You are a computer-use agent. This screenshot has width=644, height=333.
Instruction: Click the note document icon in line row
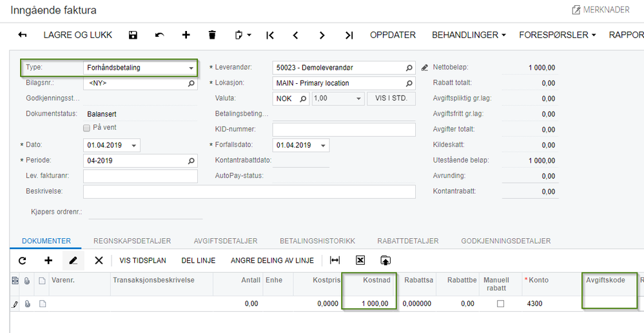pos(43,304)
